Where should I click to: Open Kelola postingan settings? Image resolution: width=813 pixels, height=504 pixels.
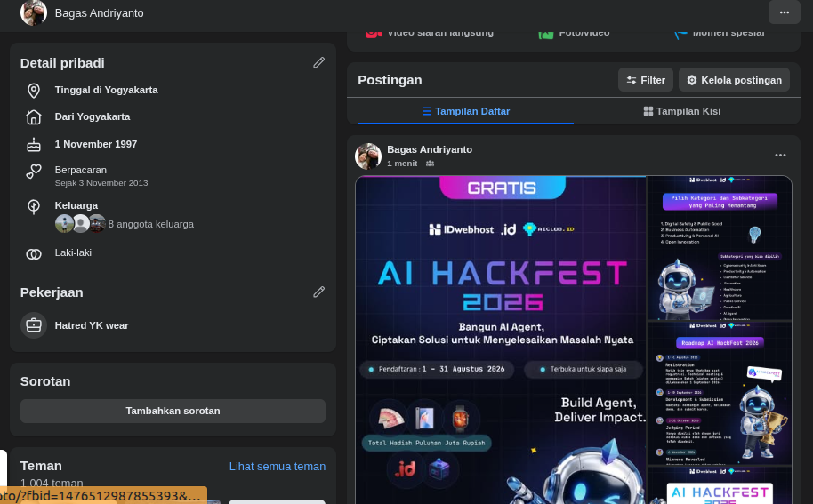pyautogui.click(x=734, y=80)
